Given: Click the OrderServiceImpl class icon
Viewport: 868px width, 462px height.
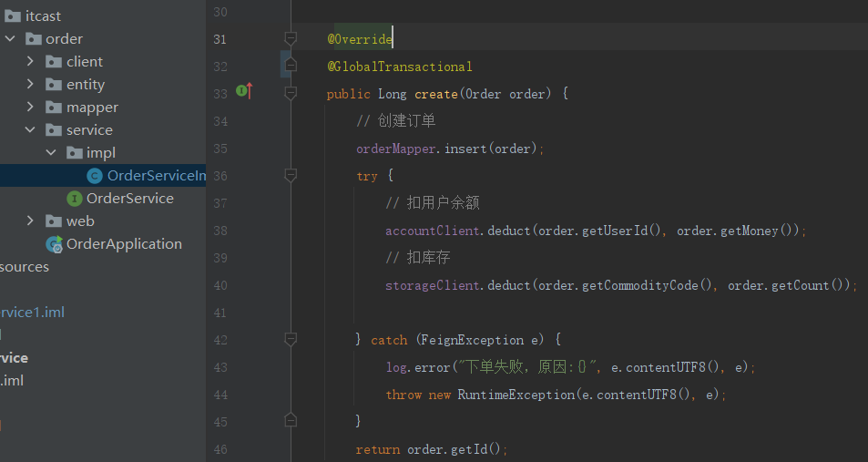Looking at the screenshot, I should [95, 176].
